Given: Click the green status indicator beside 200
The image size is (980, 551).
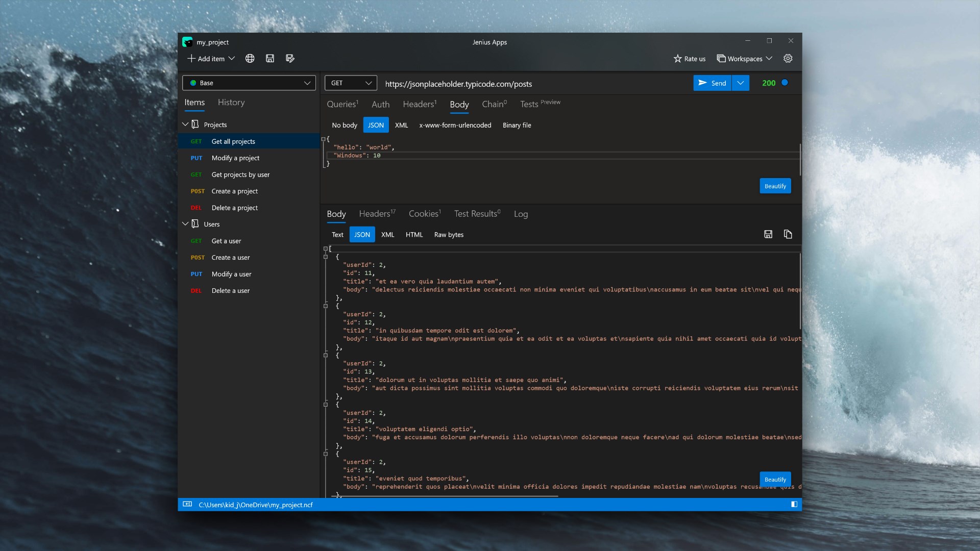Looking at the screenshot, I should tap(785, 82).
